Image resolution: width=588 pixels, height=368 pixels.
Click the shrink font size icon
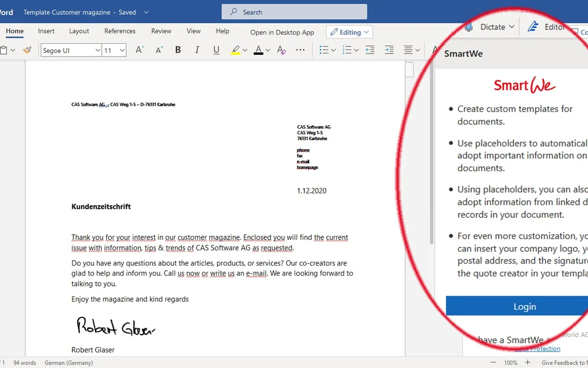pyautogui.click(x=159, y=50)
